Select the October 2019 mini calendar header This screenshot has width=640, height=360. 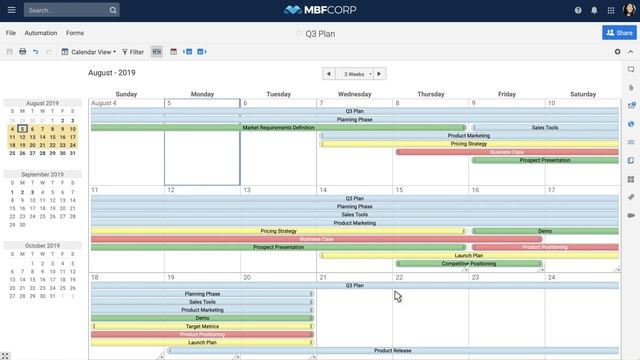pyautogui.click(x=42, y=246)
